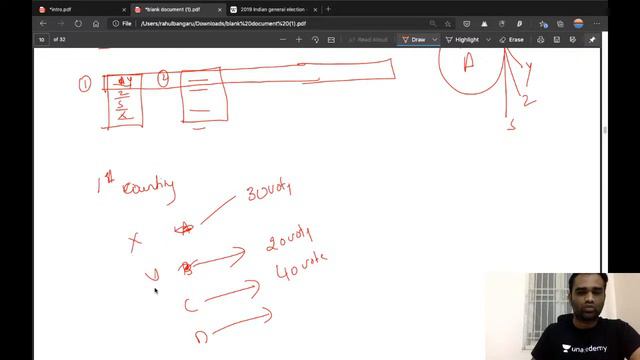
Task: Start Read aloud
Action: coord(368,40)
